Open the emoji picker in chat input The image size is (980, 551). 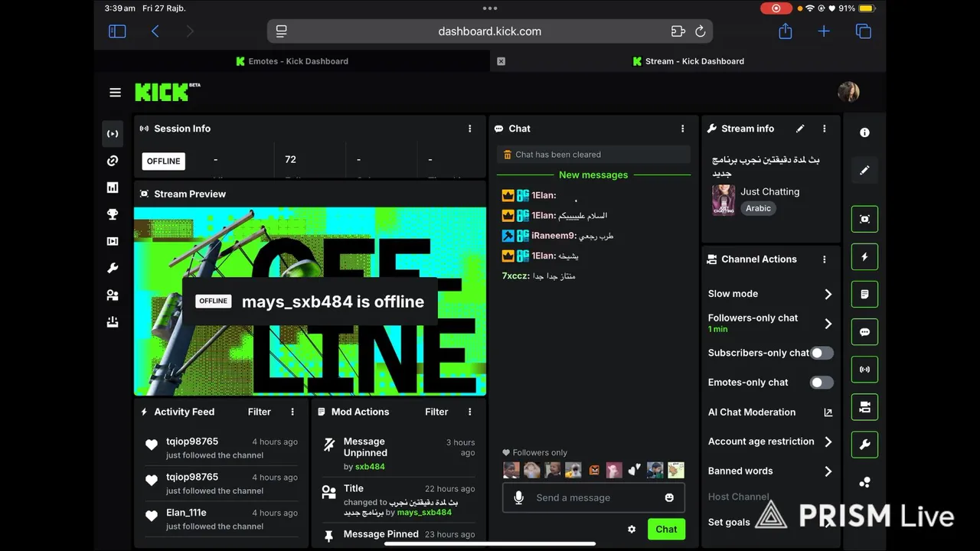pos(669,497)
